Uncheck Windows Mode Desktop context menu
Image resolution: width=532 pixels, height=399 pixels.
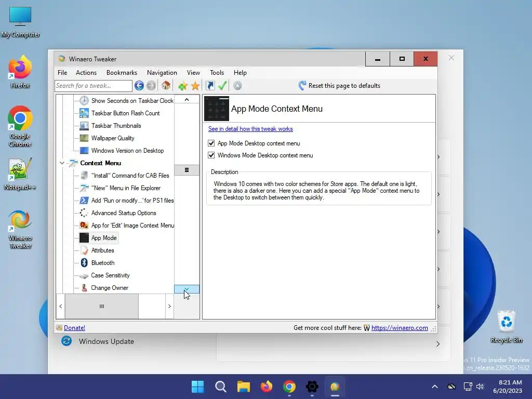point(211,155)
